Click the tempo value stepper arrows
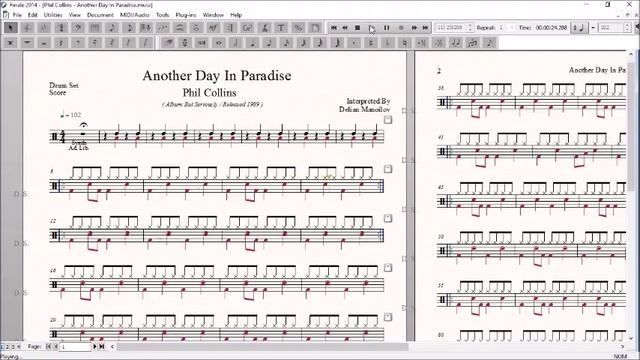The height and width of the screenshot is (360, 640). click(x=628, y=28)
